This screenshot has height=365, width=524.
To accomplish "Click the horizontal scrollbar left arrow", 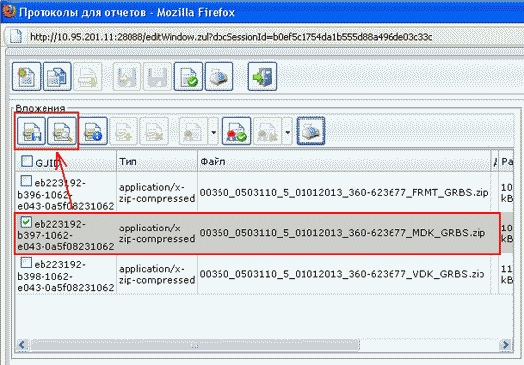I will 23,345.
